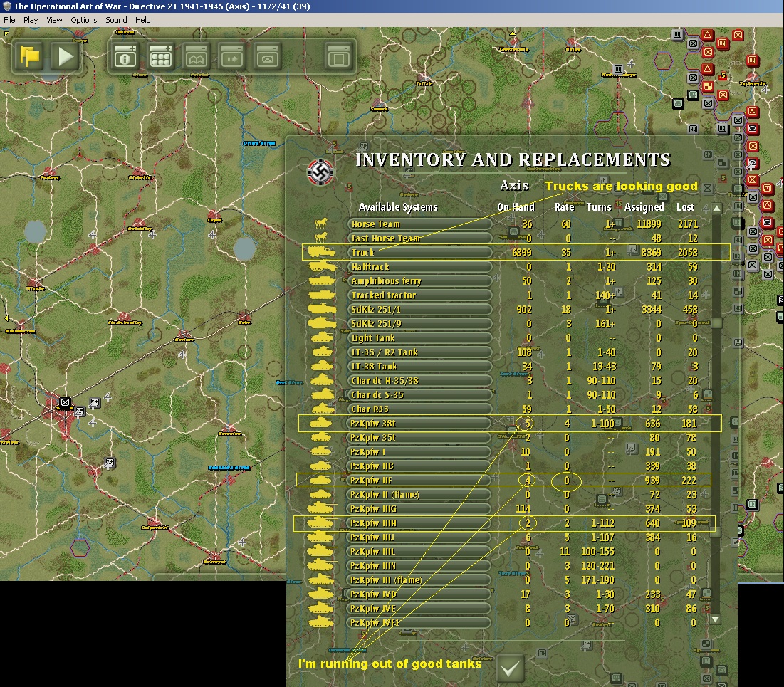This screenshot has height=687, width=784.
Task: Select the Halftrack row
Action: (x=419, y=267)
